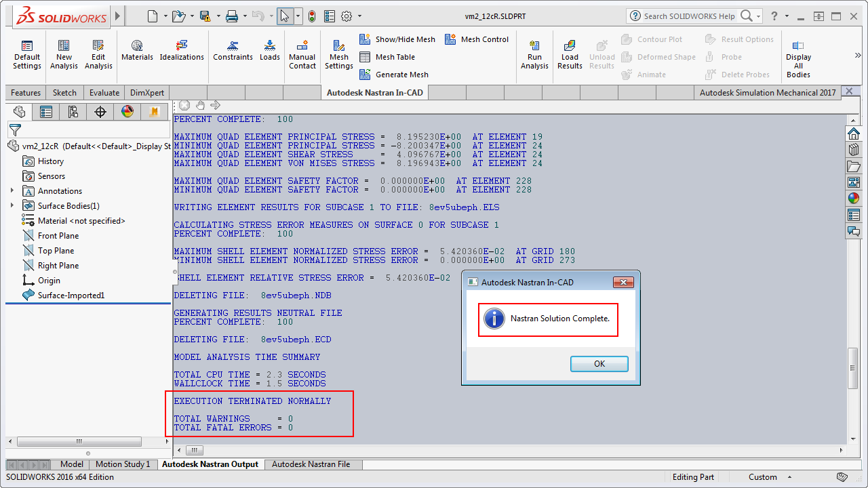Viewport: 868px width, 488px height.
Task: Open File Properties icon
Action: coord(330,16)
